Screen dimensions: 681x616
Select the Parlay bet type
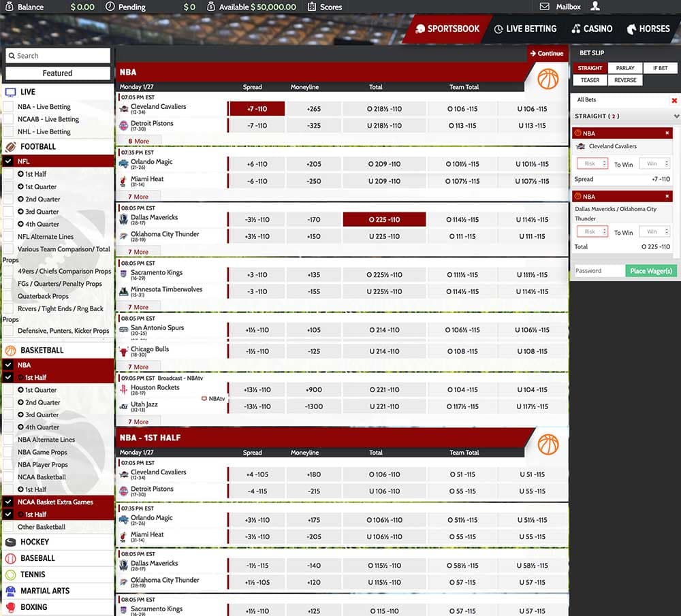click(x=625, y=68)
